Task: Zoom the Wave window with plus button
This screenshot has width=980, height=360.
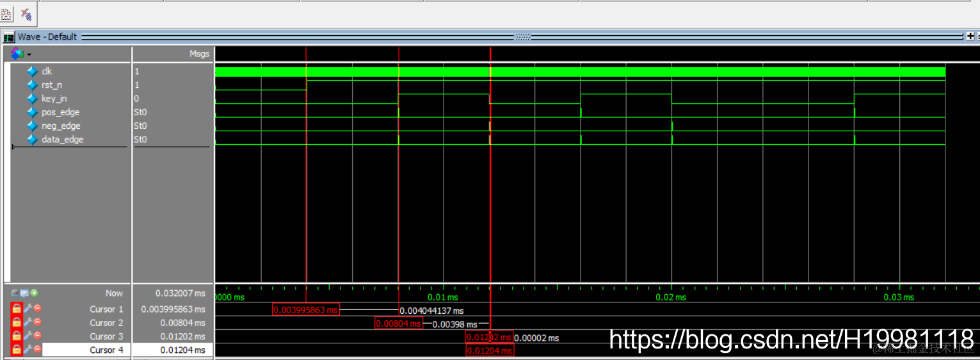Action: [x=969, y=37]
